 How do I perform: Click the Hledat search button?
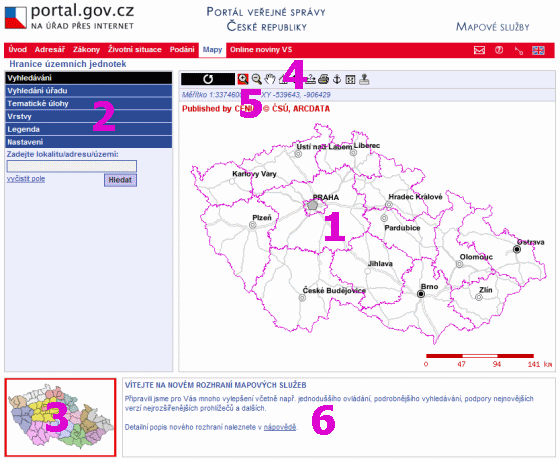pos(120,180)
